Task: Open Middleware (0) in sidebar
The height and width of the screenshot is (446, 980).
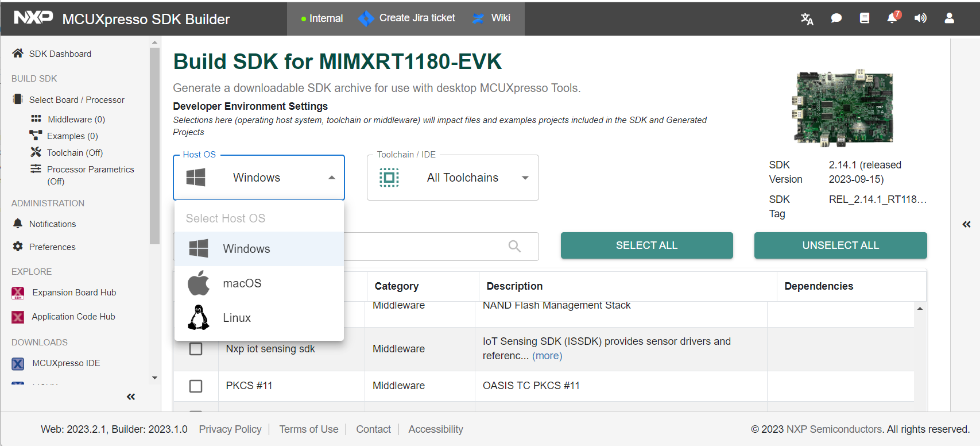Action: pos(76,119)
